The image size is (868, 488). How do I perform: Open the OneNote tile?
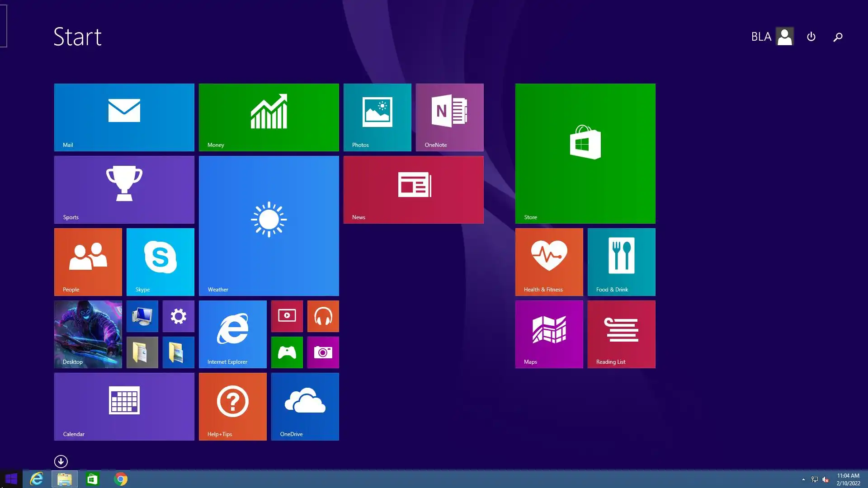click(x=449, y=117)
